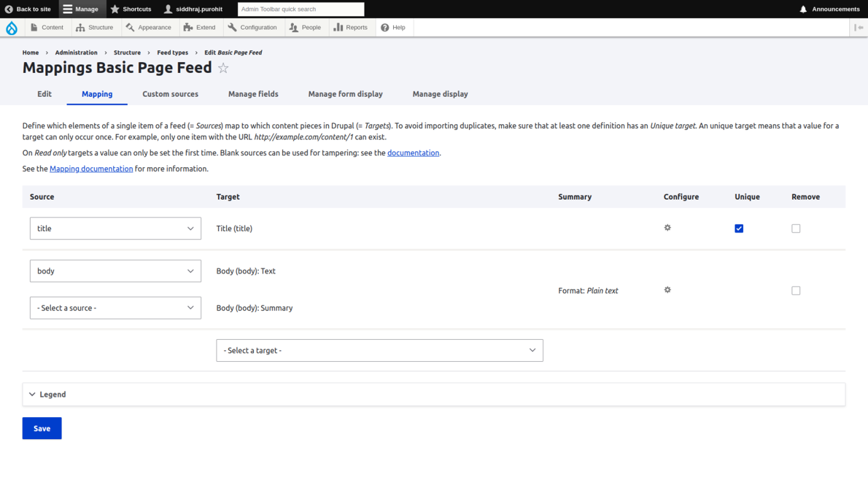The image size is (868, 485).
Task: Open the Structure menu item
Action: [95, 27]
